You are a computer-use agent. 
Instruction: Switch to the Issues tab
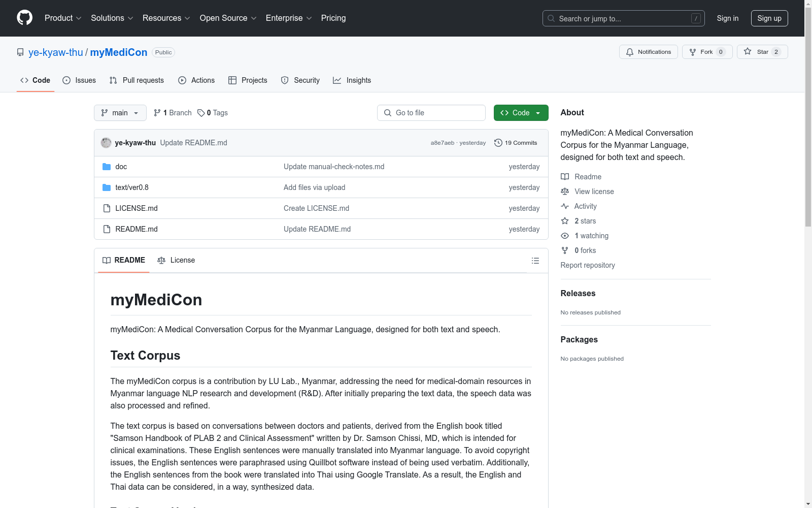79,80
